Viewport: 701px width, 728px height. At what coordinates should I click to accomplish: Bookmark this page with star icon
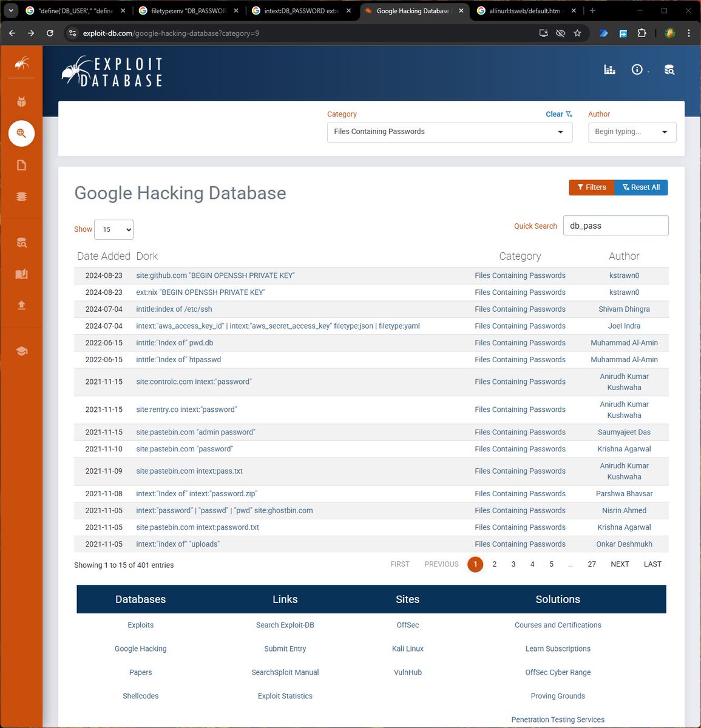point(577,33)
